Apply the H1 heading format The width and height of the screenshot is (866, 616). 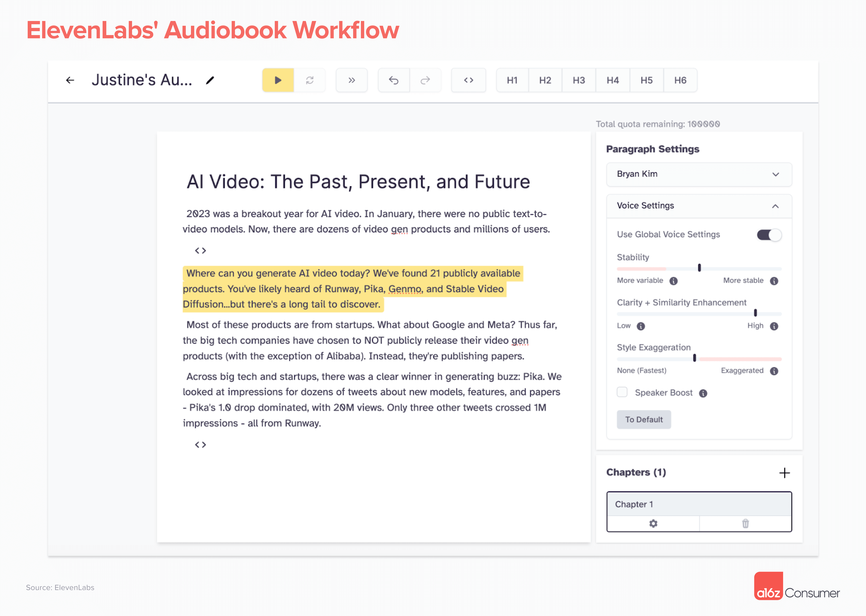tap(512, 80)
